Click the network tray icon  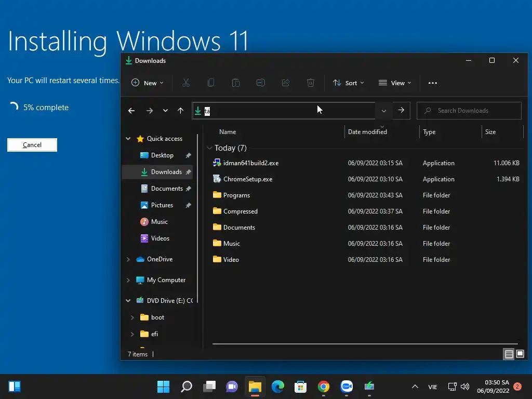453,387
